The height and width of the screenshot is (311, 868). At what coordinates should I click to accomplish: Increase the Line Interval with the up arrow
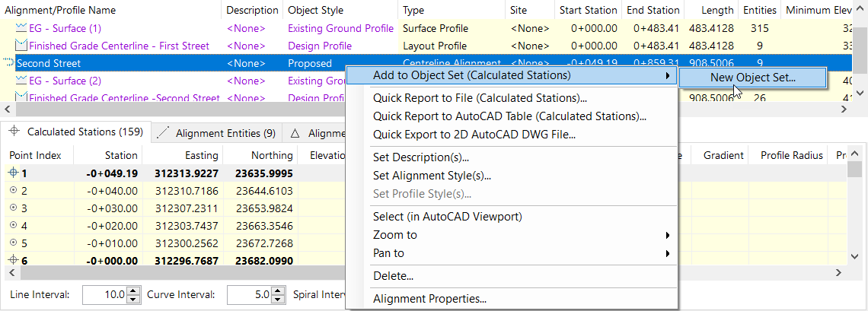[x=133, y=290]
